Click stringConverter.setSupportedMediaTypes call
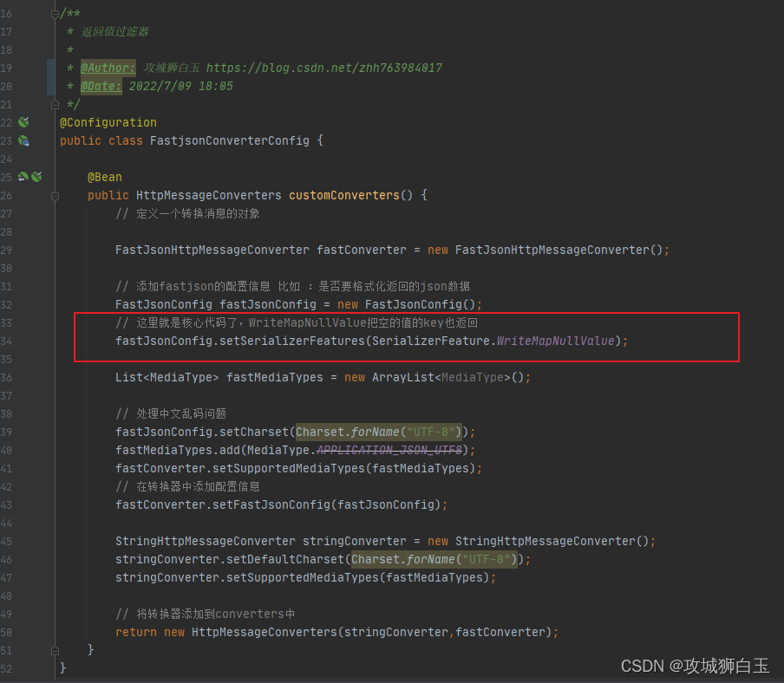784x683 pixels. (302, 577)
